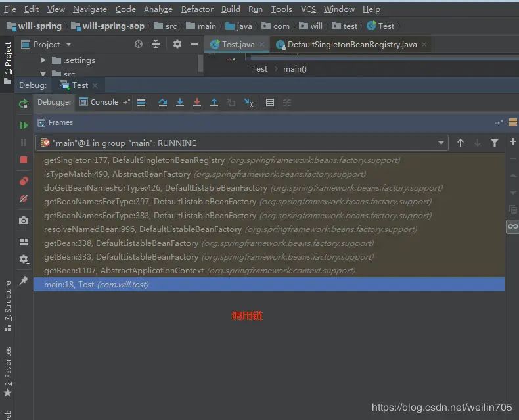Pin the debug tab

coord(24,281)
